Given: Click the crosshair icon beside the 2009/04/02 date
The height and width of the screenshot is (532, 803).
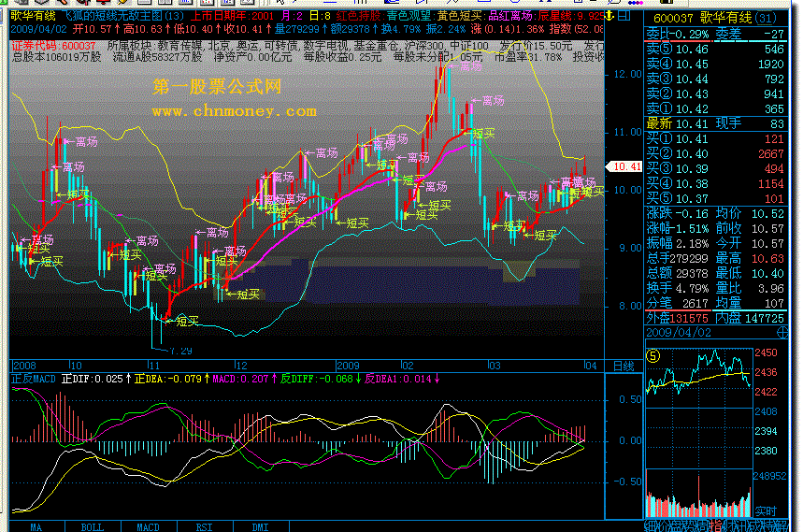Looking at the screenshot, I should (x=782, y=333).
